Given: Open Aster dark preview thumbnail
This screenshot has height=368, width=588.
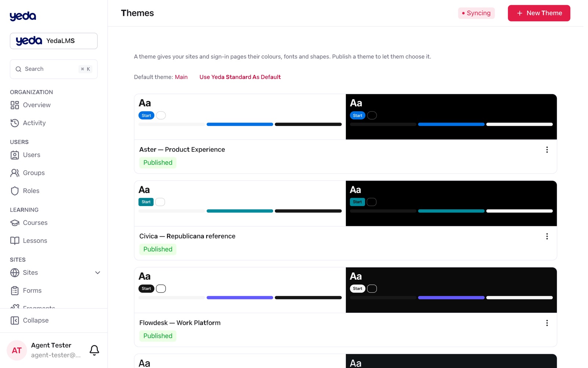Looking at the screenshot, I should pyautogui.click(x=451, y=117).
